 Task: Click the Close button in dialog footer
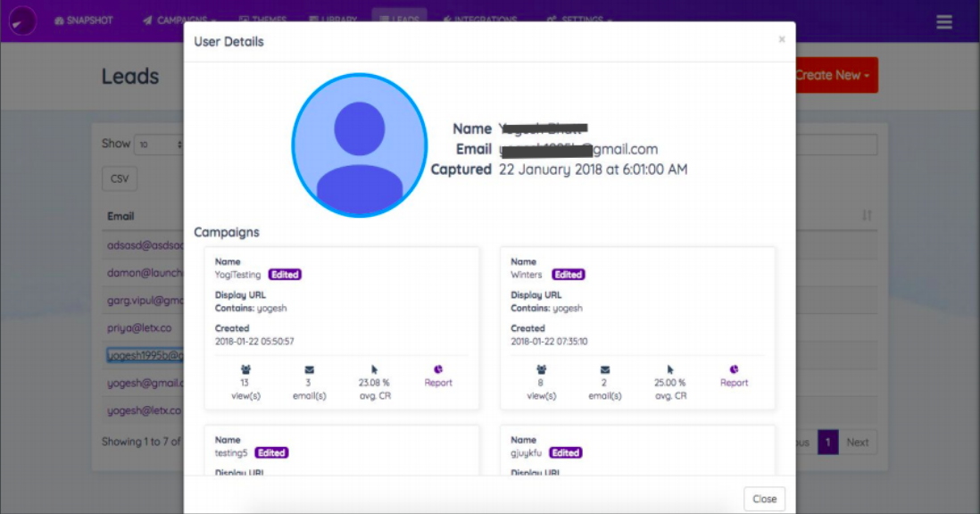(x=764, y=499)
